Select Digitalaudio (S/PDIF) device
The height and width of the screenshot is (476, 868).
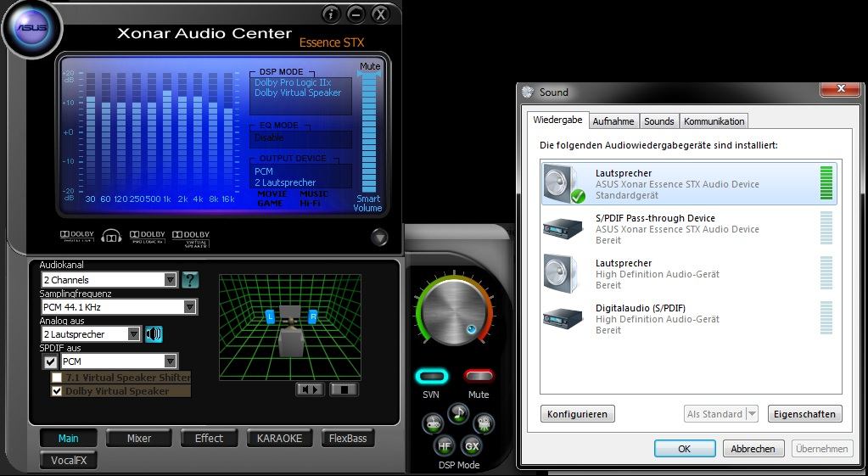point(689,318)
